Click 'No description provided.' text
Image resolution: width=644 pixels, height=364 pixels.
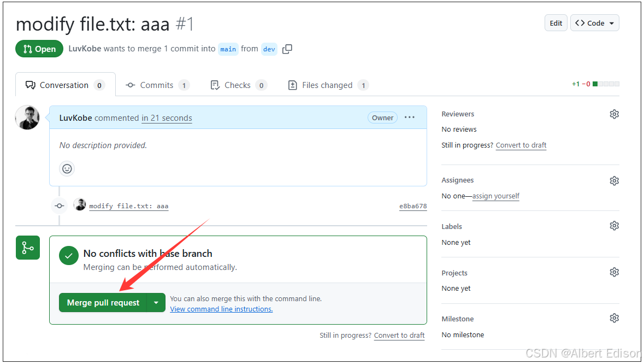pyautogui.click(x=103, y=145)
